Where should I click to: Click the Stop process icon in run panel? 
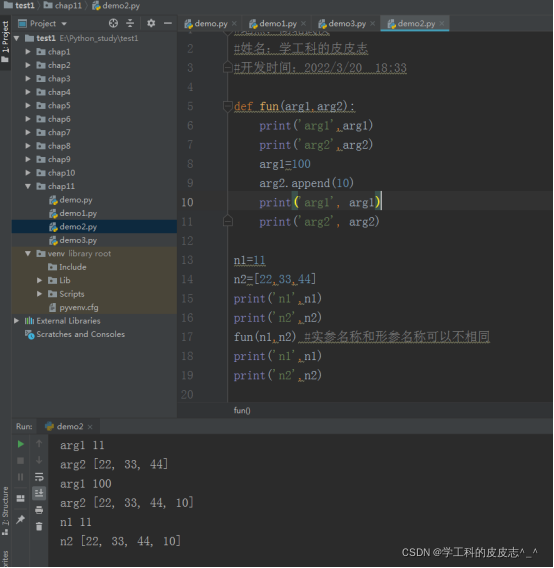coord(20,460)
